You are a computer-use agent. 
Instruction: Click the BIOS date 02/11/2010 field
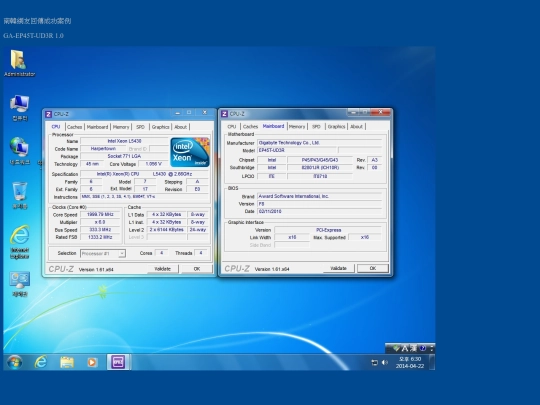pos(320,211)
